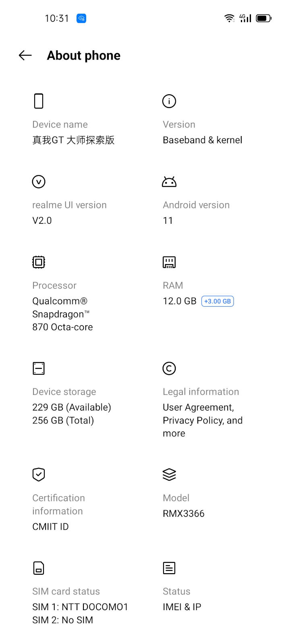The image size is (290, 644).
Task: Tap the Status document icon
Action: coord(169,568)
